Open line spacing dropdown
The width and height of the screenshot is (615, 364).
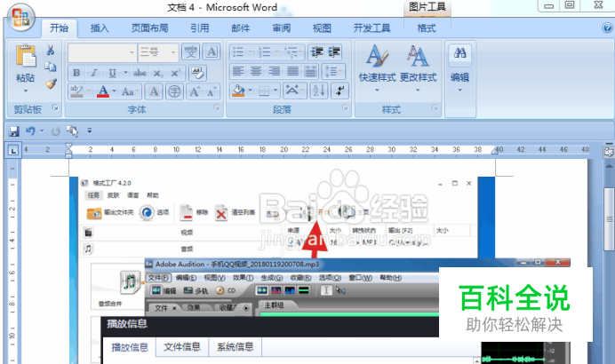click(x=333, y=71)
